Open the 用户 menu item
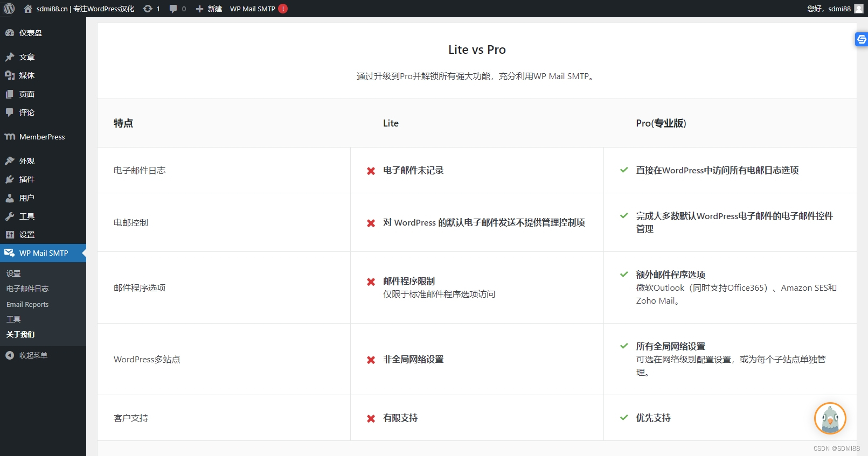The width and height of the screenshot is (868, 456). (43, 198)
